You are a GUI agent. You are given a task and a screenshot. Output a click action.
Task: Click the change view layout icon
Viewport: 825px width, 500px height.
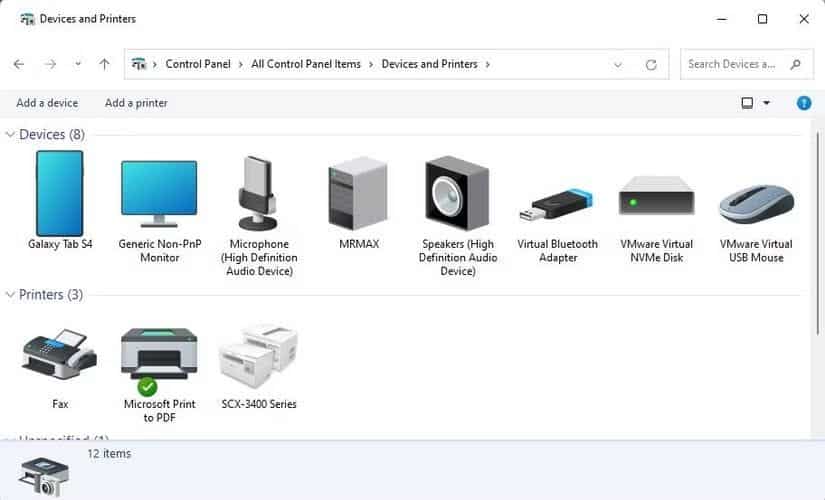[747, 103]
